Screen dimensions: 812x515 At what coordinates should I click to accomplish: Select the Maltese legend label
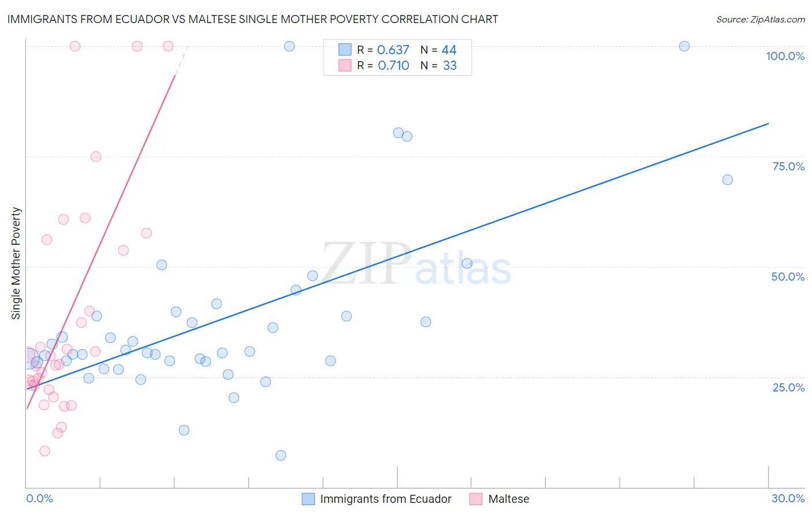pyautogui.click(x=509, y=499)
